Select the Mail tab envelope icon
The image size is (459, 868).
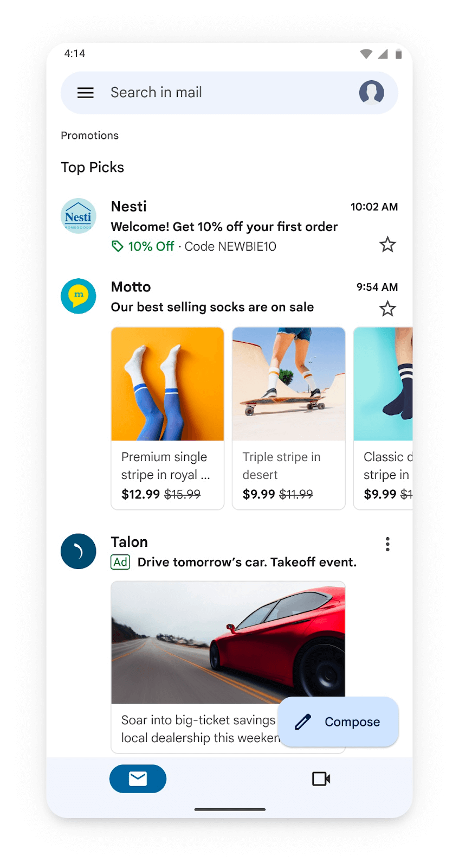pos(138,778)
